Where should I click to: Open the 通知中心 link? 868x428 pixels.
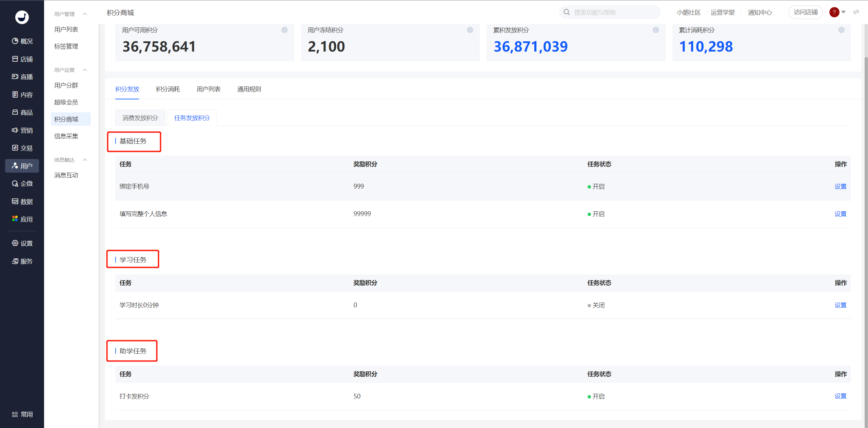760,13
